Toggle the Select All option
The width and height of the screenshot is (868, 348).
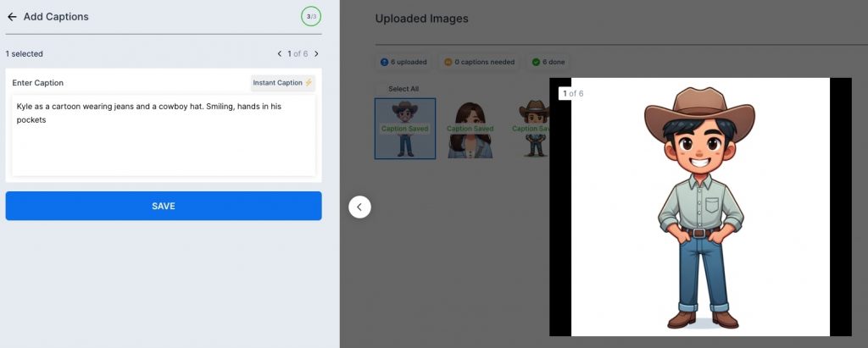point(403,89)
